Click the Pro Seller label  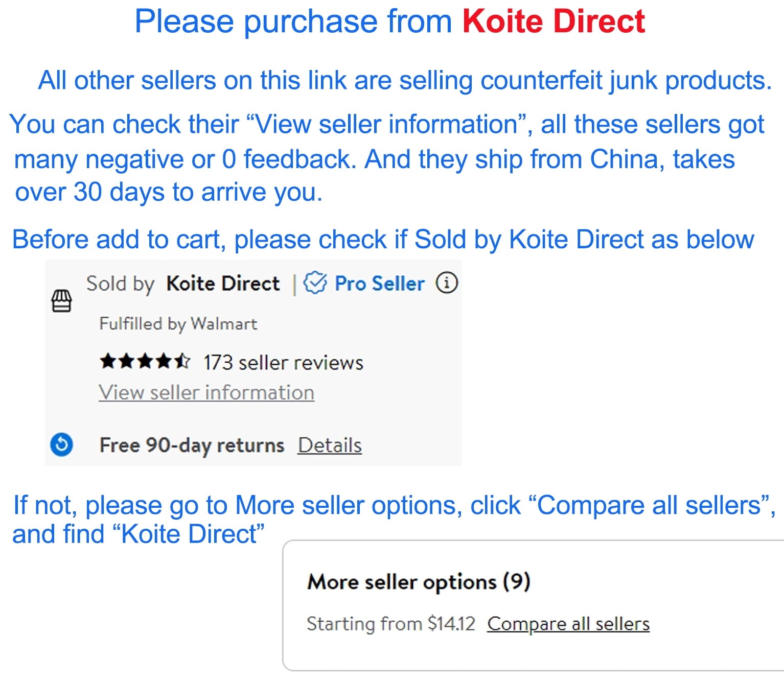tap(380, 283)
